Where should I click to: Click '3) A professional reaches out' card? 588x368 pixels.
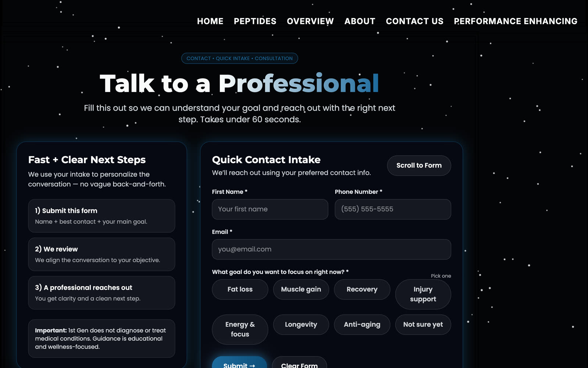click(101, 293)
